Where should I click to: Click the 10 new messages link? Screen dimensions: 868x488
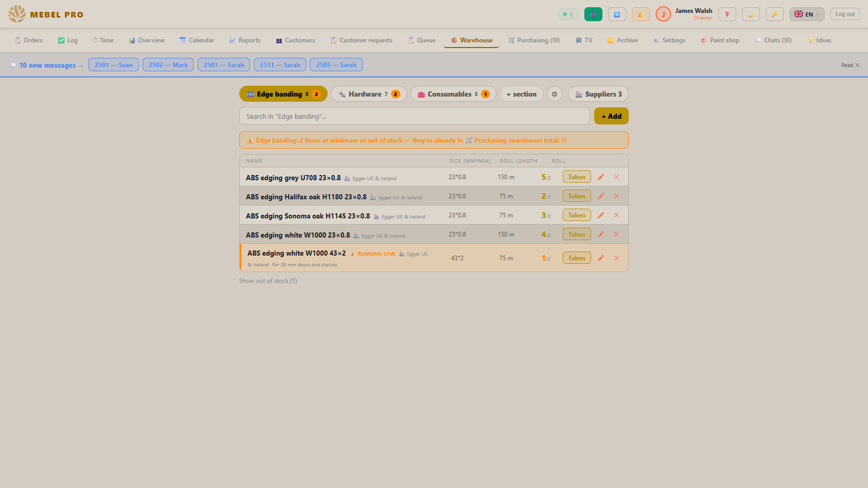(x=47, y=65)
